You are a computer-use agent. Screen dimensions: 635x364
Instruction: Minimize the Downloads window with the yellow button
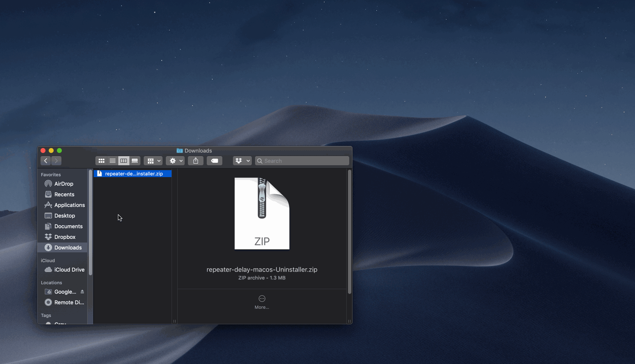point(51,151)
